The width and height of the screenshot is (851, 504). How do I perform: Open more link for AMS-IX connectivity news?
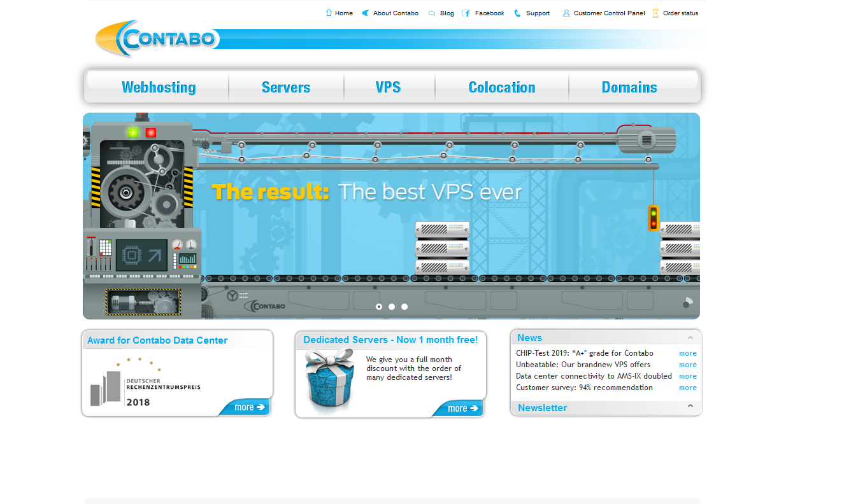pyautogui.click(x=688, y=376)
